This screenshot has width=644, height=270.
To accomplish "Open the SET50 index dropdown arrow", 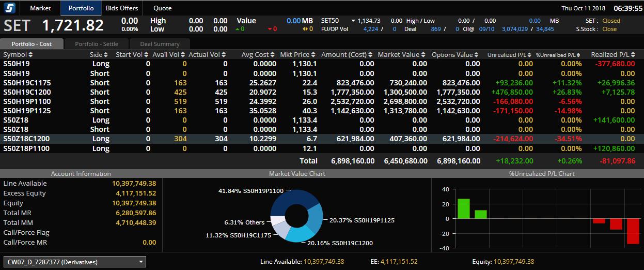I will tap(354, 21).
